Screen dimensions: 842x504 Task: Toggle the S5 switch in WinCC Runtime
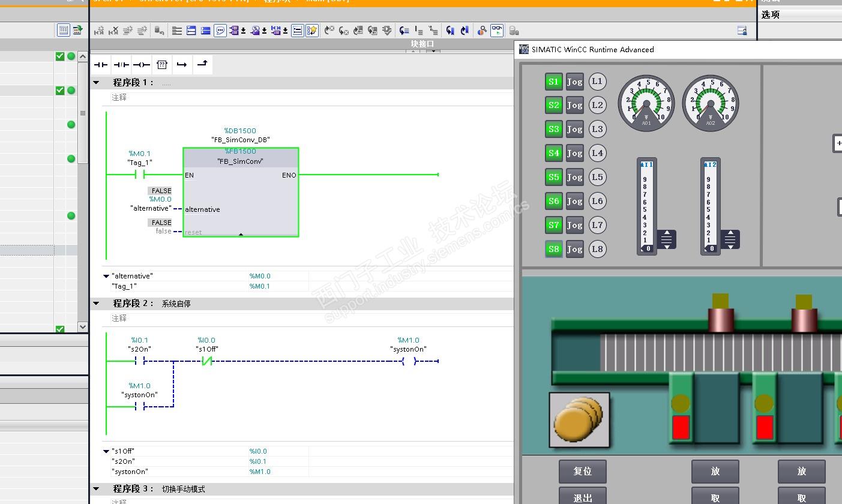[x=554, y=178]
